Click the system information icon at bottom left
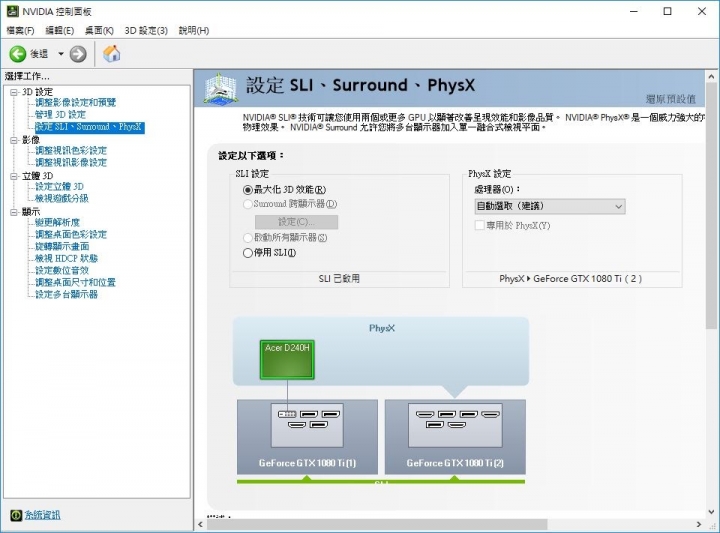Screen dimensions: 720x533 pos(16,515)
